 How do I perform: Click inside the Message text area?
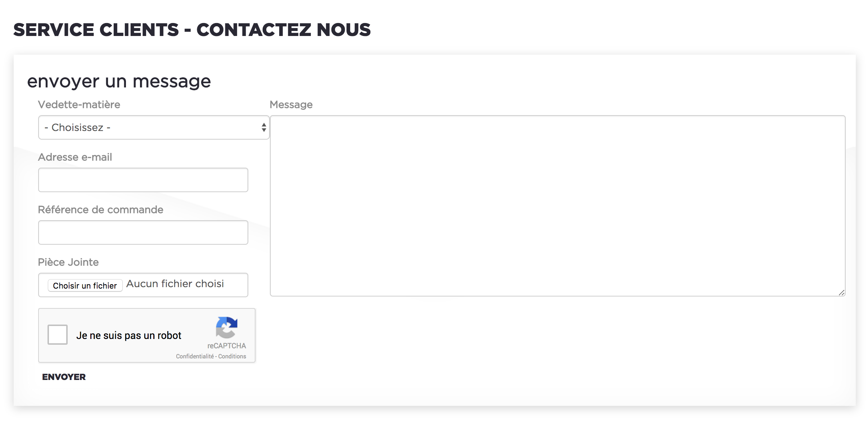[557, 205]
